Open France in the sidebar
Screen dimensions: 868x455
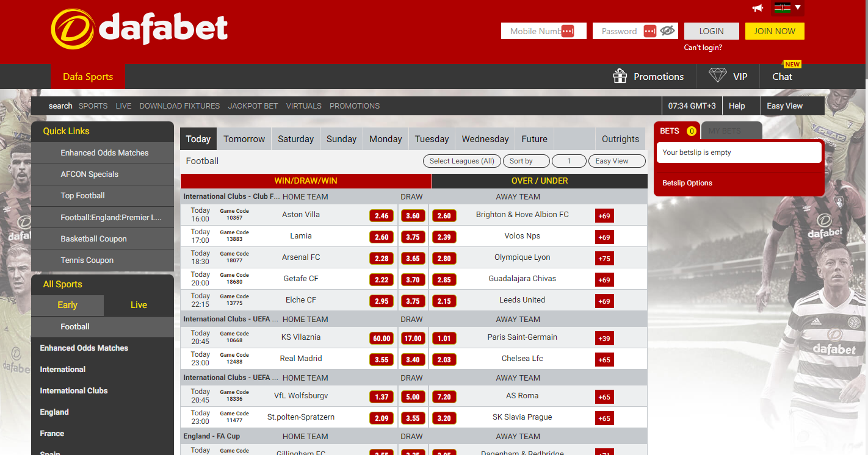pyautogui.click(x=52, y=433)
